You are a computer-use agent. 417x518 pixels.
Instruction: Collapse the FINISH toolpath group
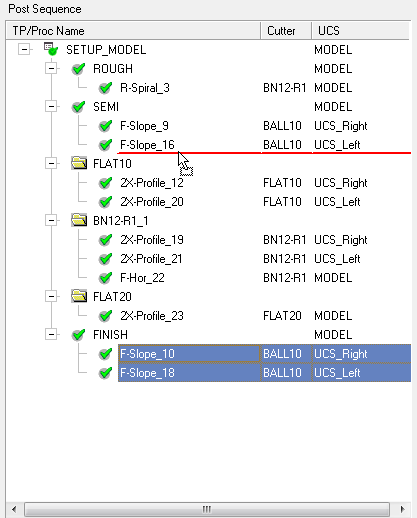tap(51, 335)
